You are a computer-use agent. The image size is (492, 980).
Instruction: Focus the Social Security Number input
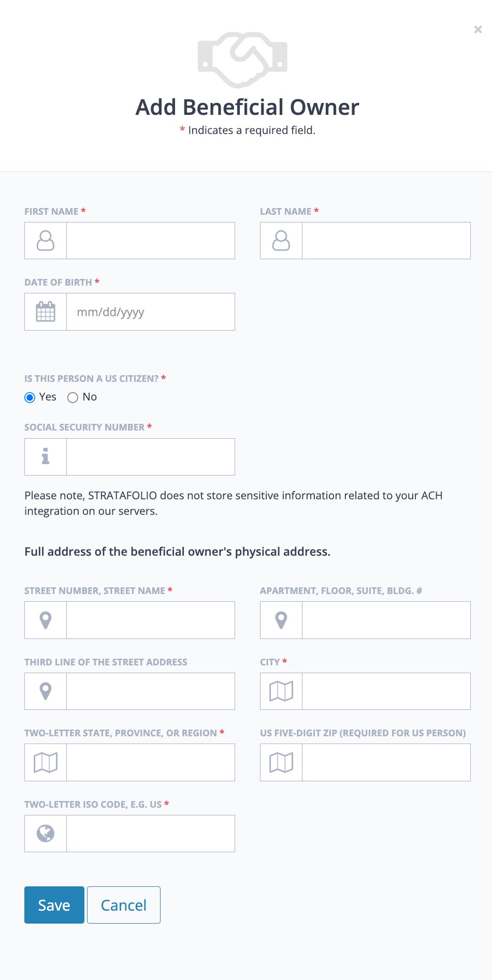[151, 457]
